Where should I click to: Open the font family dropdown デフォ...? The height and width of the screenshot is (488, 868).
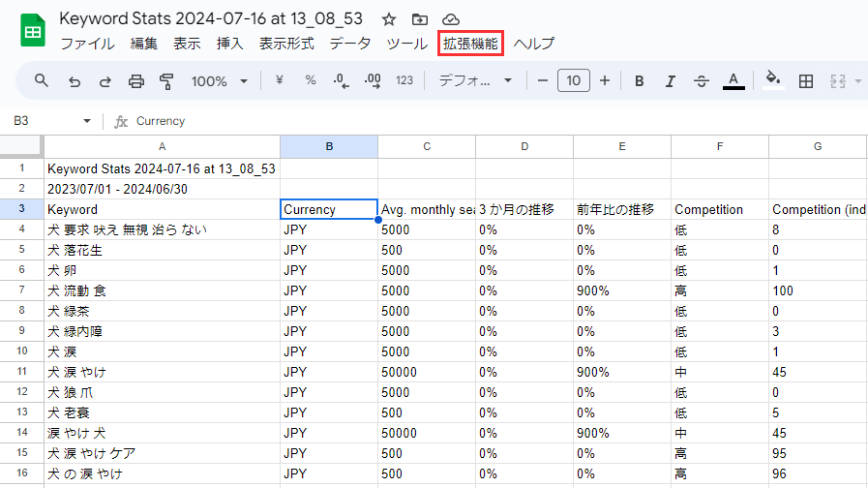click(475, 81)
